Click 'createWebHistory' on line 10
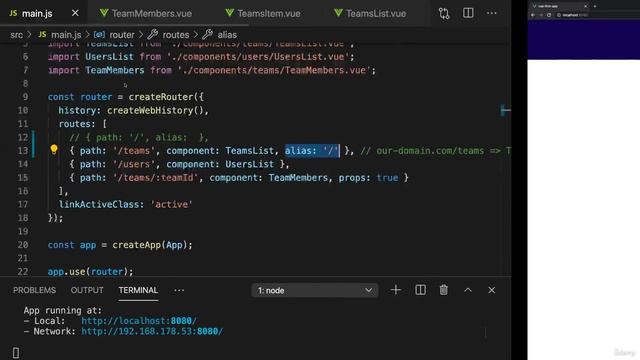Viewport: 640px width, 360px height. pyautogui.click(x=150, y=111)
